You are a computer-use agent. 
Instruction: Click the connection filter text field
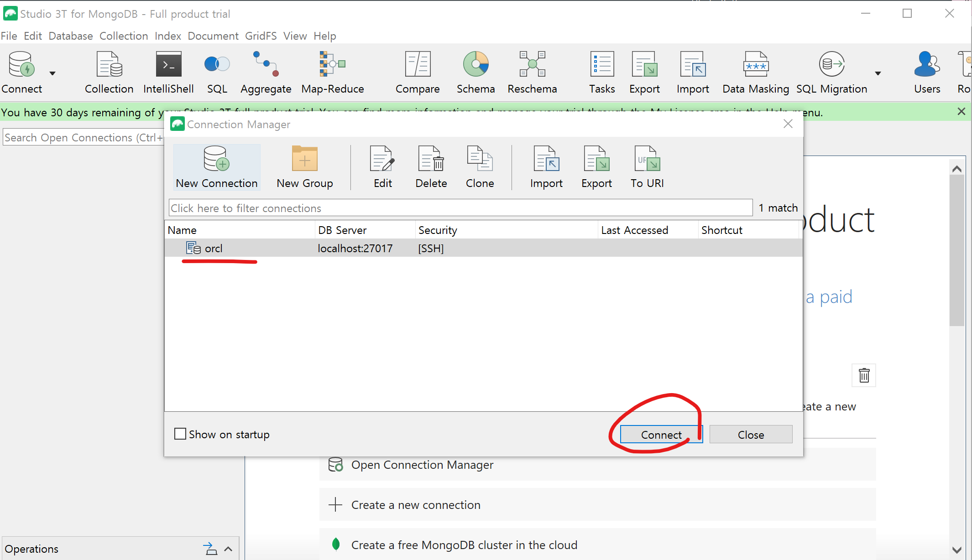coord(460,208)
